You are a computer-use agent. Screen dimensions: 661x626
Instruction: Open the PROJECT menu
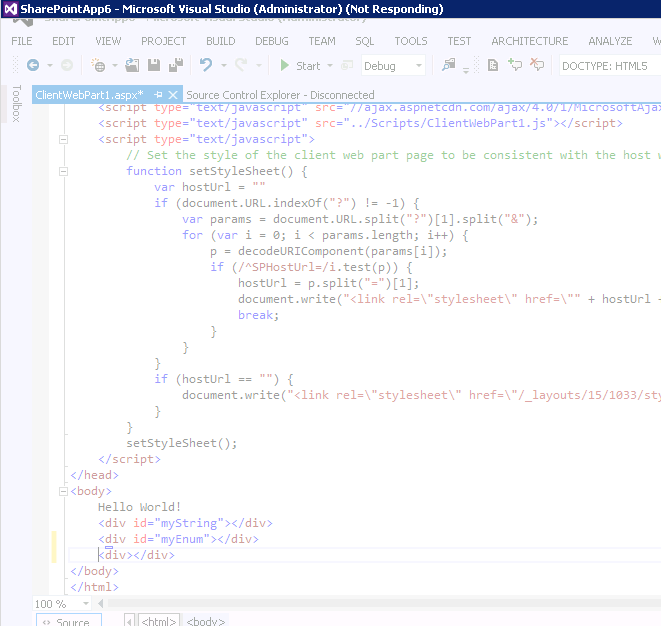[x=164, y=41]
